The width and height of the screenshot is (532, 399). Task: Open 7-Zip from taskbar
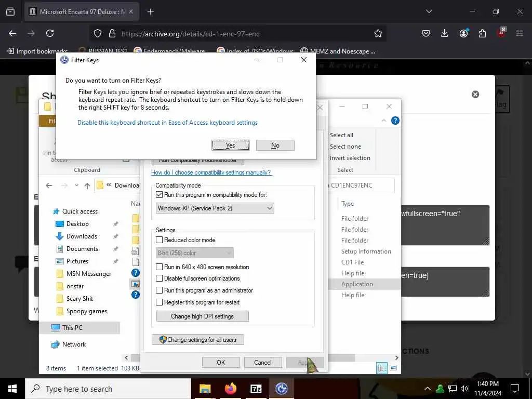point(256,389)
